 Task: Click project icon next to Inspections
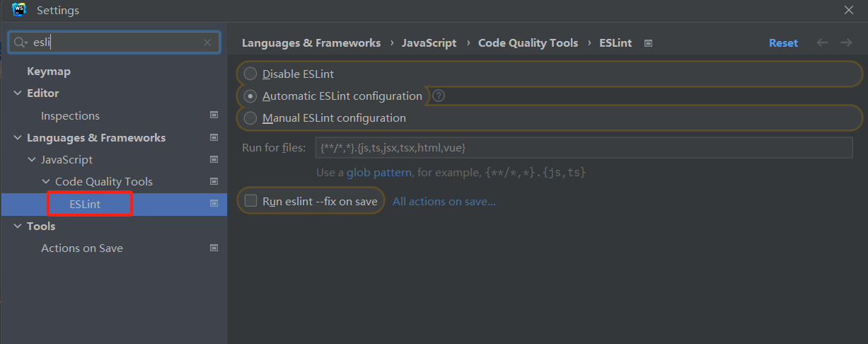[x=214, y=115]
